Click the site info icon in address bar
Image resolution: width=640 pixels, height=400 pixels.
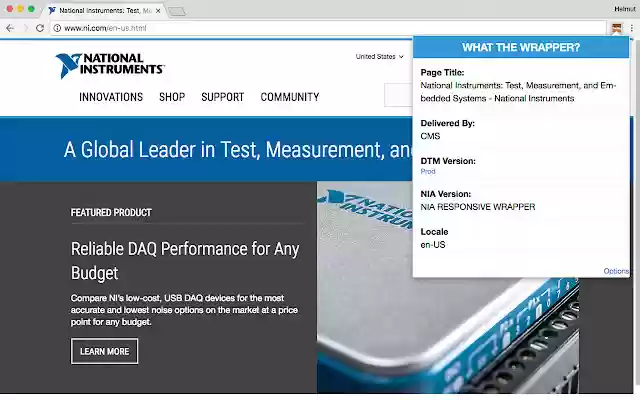(58, 28)
